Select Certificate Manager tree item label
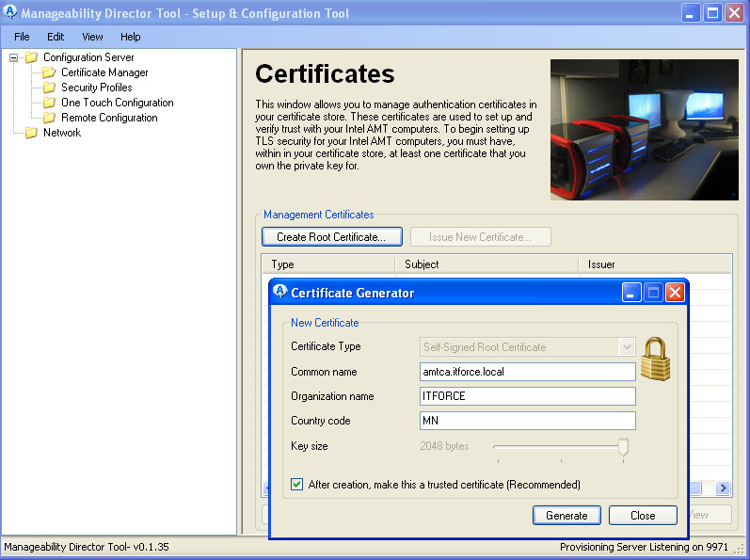Image resolution: width=750 pixels, height=560 pixels. pos(104,72)
